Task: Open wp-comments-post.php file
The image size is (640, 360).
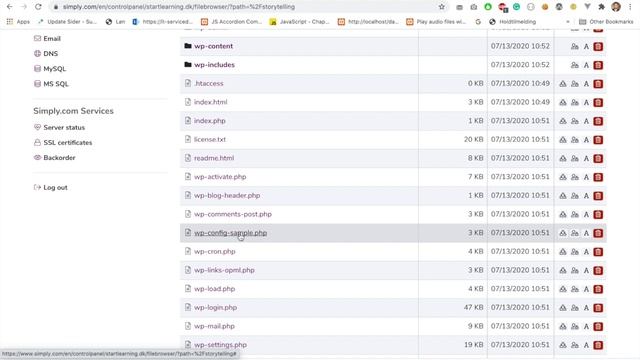Action: [233, 214]
